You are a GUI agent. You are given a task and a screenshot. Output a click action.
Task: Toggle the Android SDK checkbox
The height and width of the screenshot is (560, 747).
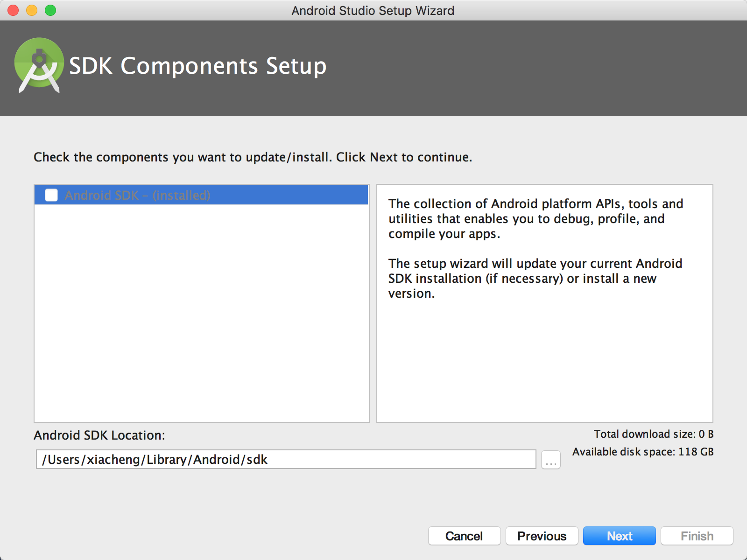coord(51,195)
